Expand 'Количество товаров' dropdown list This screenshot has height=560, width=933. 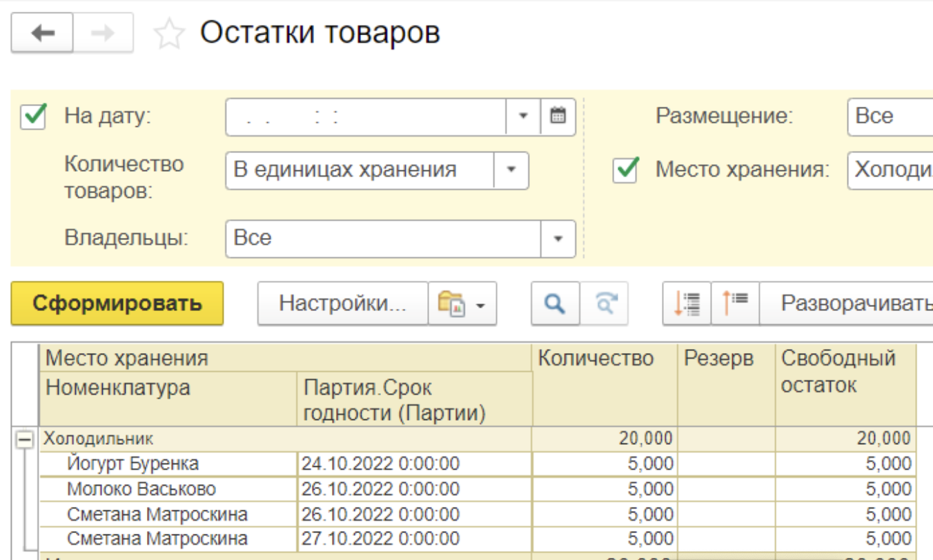pyautogui.click(x=511, y=170)
